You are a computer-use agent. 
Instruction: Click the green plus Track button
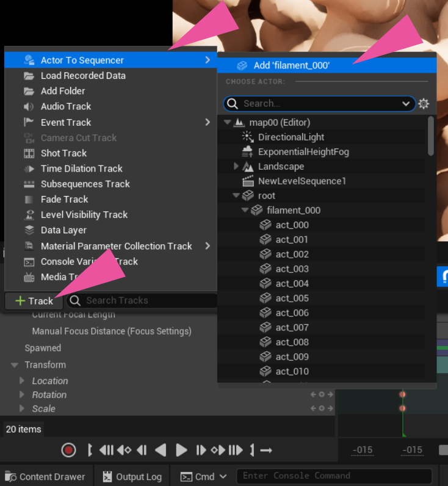34,300
